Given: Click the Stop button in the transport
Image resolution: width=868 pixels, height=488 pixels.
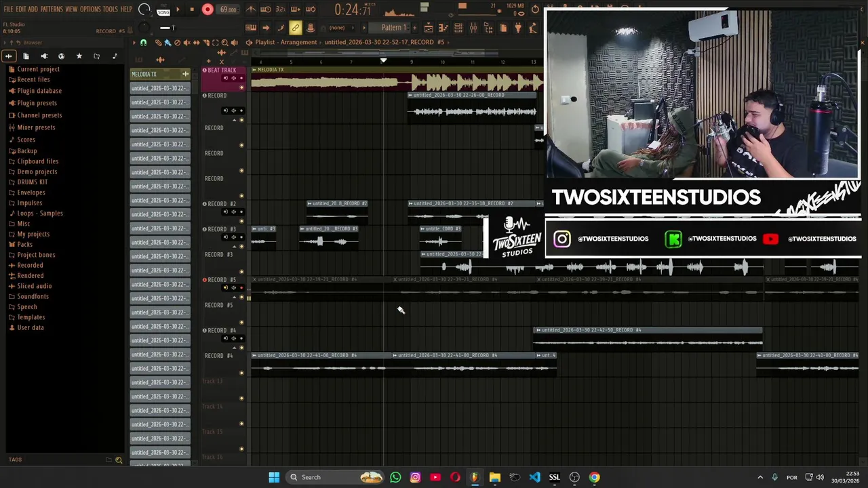Looking at the screenshot, I should tap(192, 9).
